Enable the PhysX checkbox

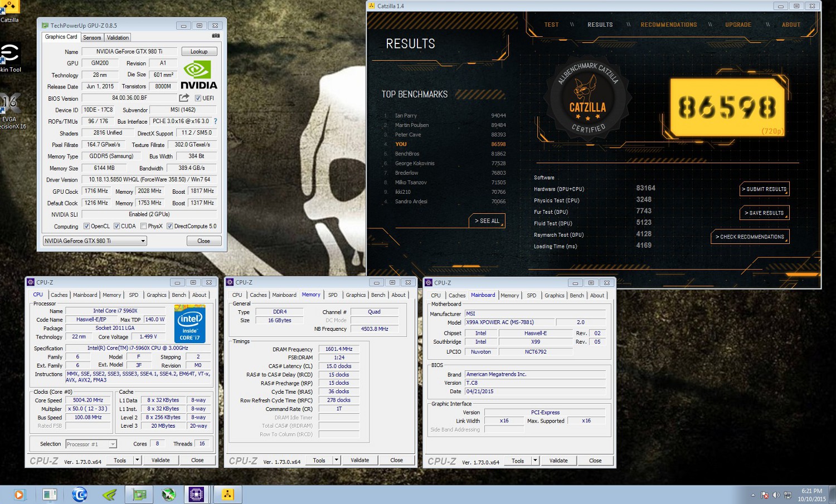[x=144, y=226]
